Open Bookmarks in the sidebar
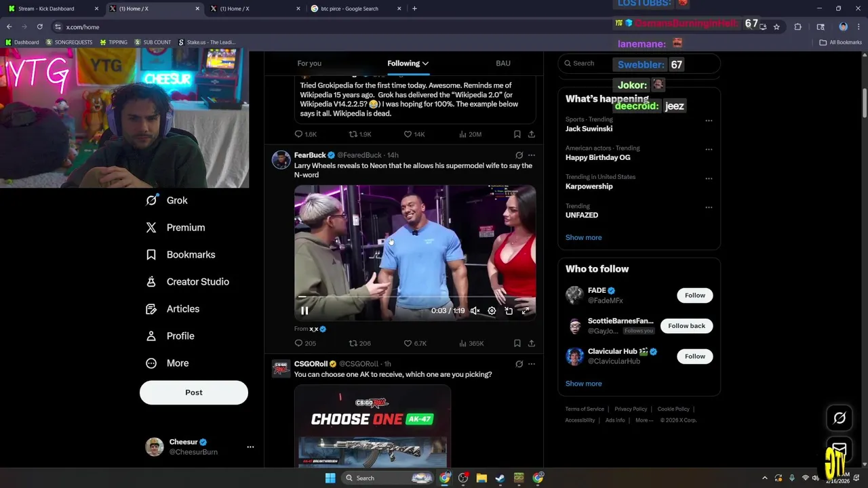Image resolution: width=868 pixels, height=488 pixels. pyautogui.click(x=180, y=255)
